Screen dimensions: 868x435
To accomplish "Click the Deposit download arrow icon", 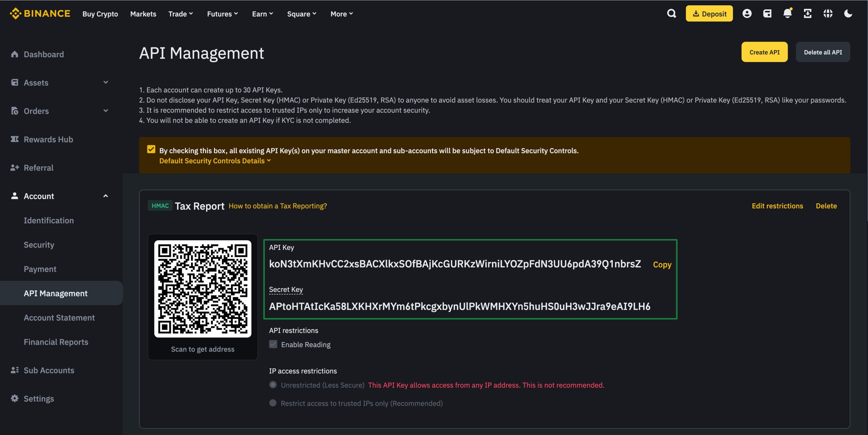I will (696, 14).
